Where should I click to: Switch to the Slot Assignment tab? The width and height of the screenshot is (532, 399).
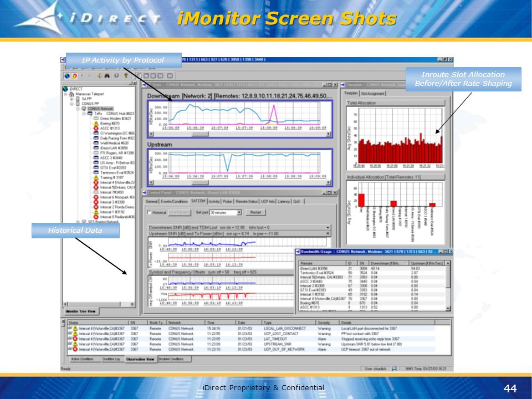[x=372, y=94]
